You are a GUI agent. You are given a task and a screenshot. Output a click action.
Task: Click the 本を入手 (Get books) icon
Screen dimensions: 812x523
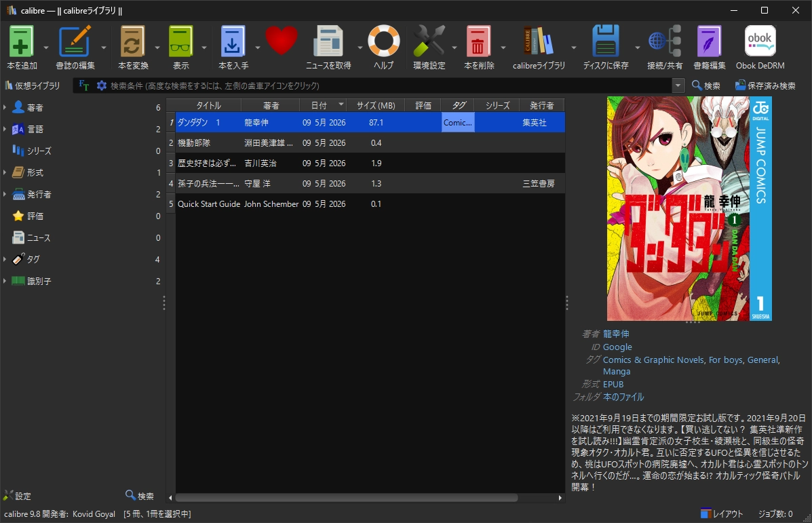point(233,41)
